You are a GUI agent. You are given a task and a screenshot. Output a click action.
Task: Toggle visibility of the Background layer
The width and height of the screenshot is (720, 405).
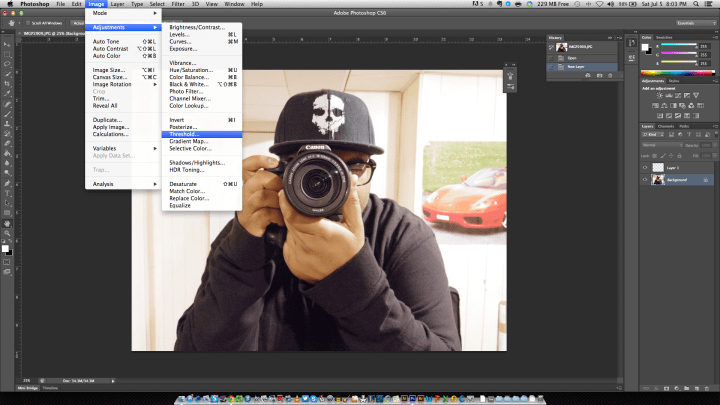tap(644, 178)
